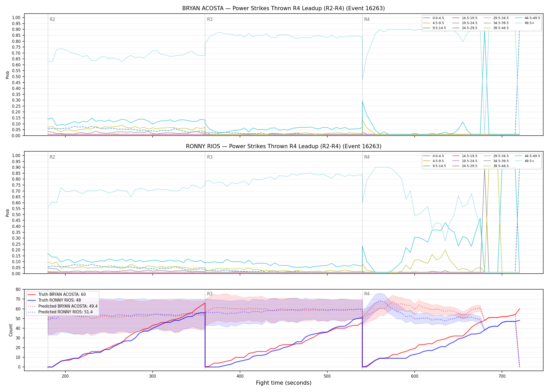The width and height of the screenshot is (549, 392).
Task: Click the R4 round marker in Ronny Rios chart
Action: [x=367, y=157]
